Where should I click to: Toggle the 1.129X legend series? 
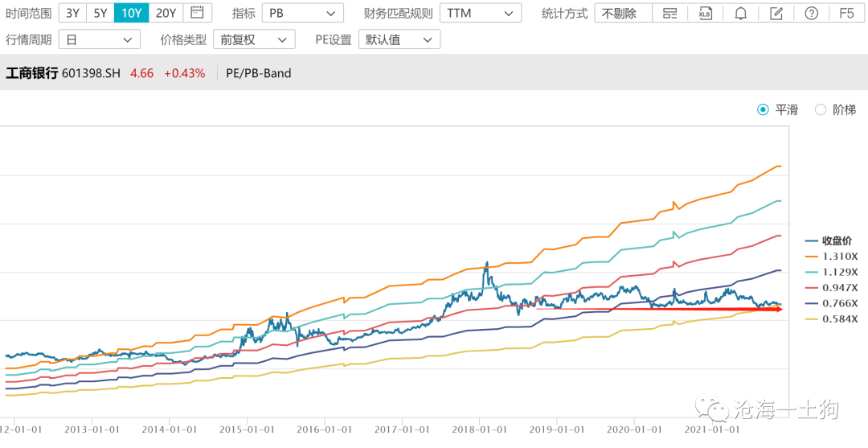click(831, 272)
